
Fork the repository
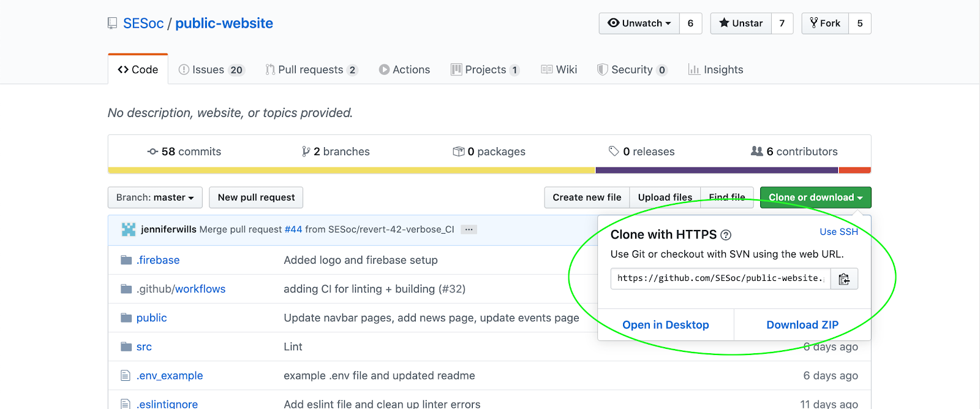point(824,23)
